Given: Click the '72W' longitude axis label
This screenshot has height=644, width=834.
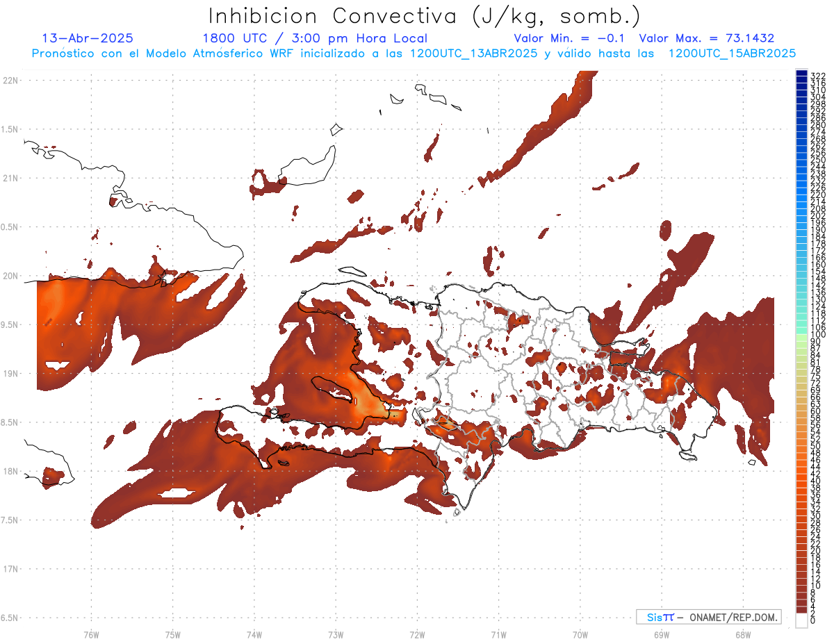Looking at the screenshot, I should [x=417, y=634].
